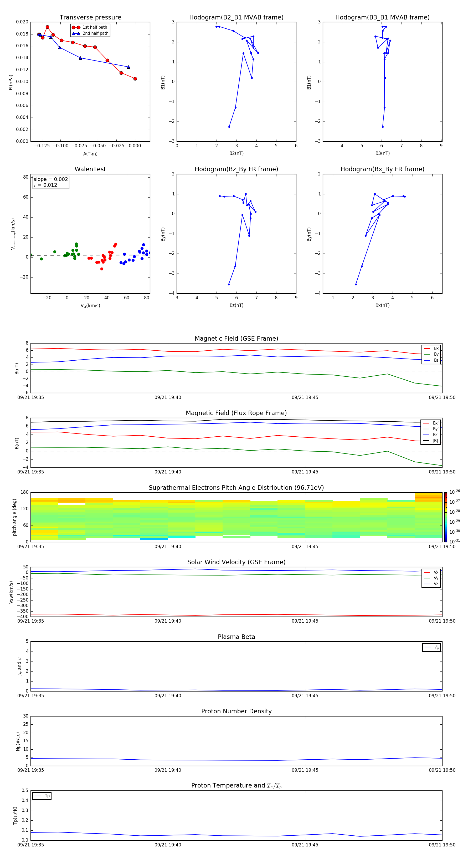Click the 'Np(#/cc)' axis label

(18, 741)
